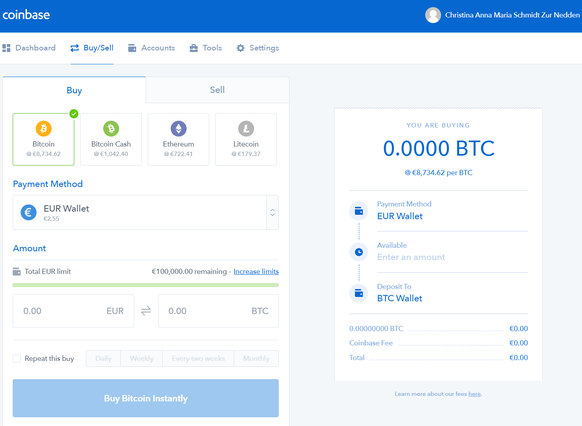Click the Litecoin price €179.37
Screen dimensions: 582x426
[246, 154]
